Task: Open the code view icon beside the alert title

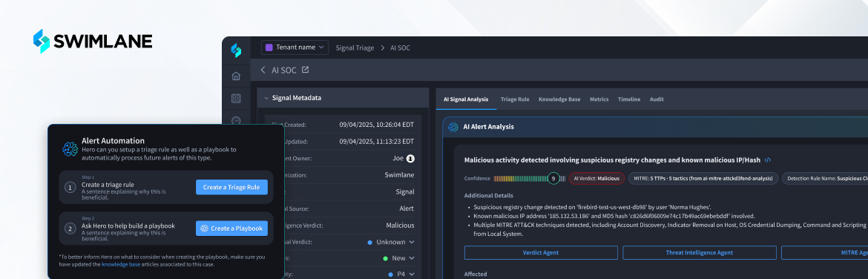Action: (x=767, y=160)
